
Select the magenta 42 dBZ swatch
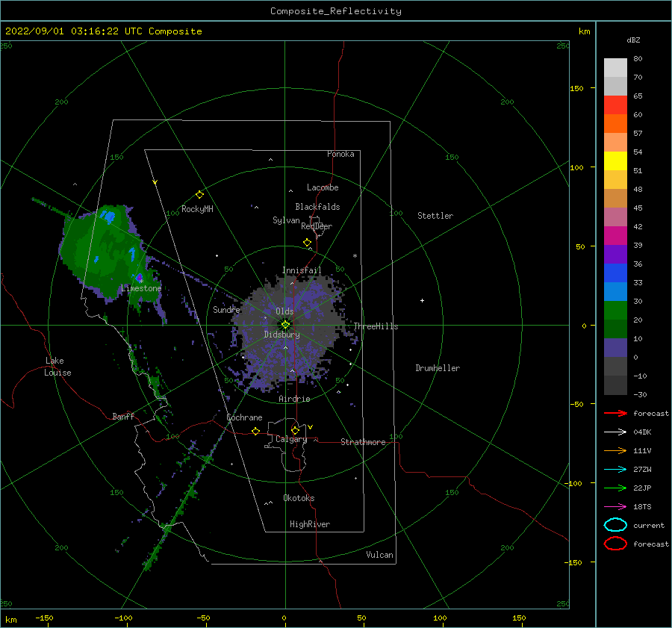[x=615, y=235]
